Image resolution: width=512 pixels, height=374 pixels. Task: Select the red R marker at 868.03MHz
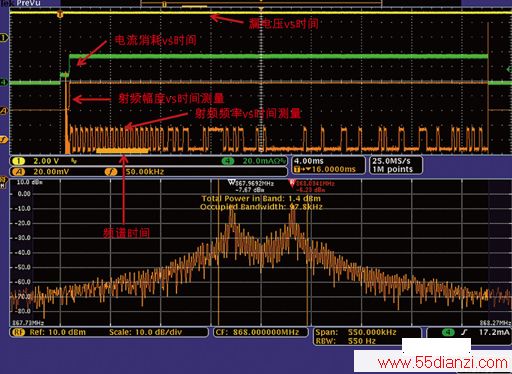coord(292,183)
